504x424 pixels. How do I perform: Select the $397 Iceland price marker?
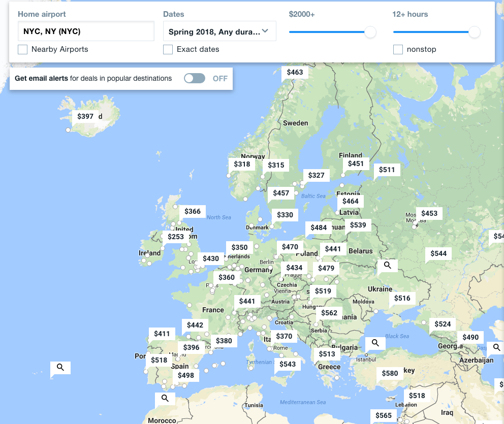[85, 116]
